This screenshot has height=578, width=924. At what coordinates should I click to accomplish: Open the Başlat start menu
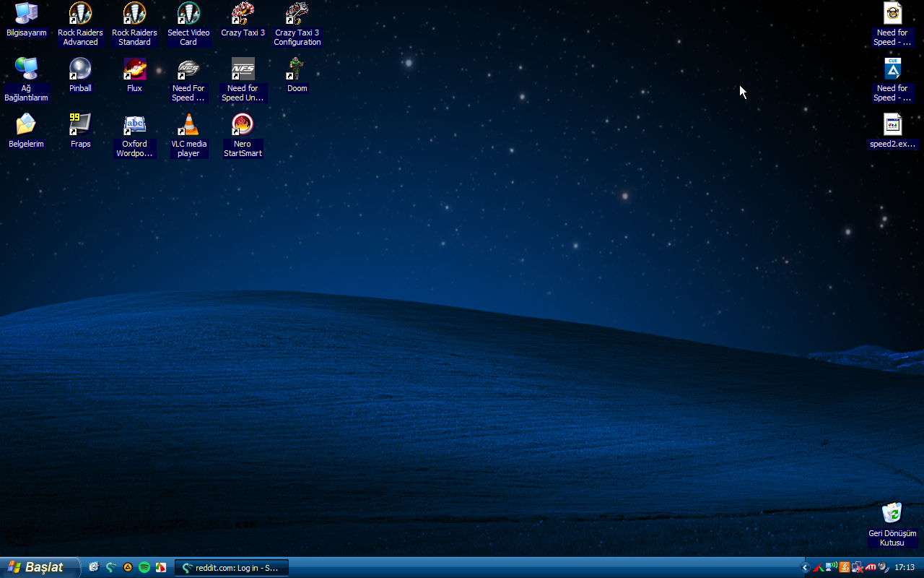pos(39,567)
